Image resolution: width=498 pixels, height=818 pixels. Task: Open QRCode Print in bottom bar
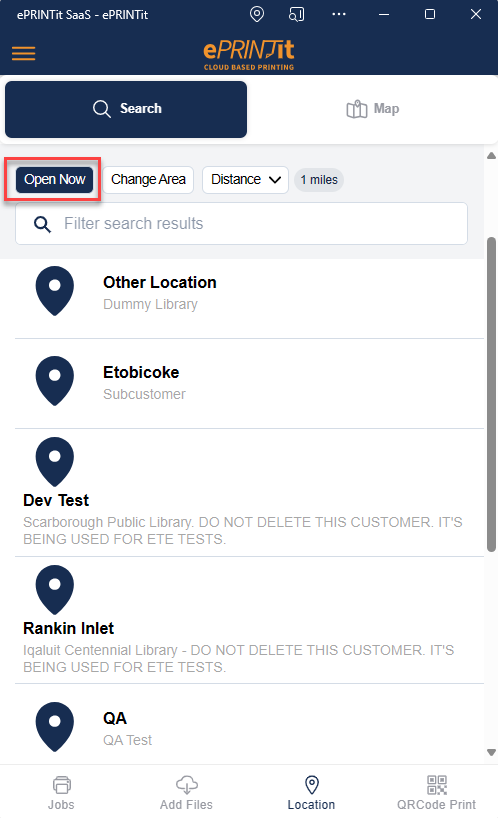tap(436, 792)
